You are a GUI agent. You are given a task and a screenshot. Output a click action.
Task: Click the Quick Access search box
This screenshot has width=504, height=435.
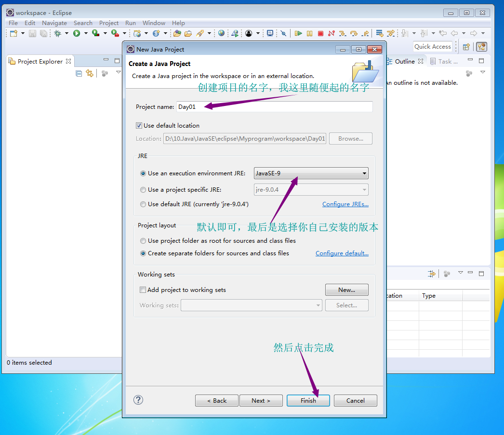coord(432,47)
